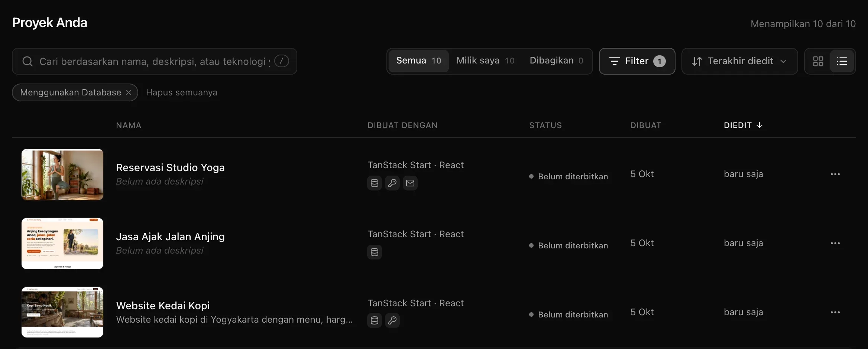Screen dimensions: 868x349
Task: Open project titled Website Kedai Kopi
Action: click(163, 306)
